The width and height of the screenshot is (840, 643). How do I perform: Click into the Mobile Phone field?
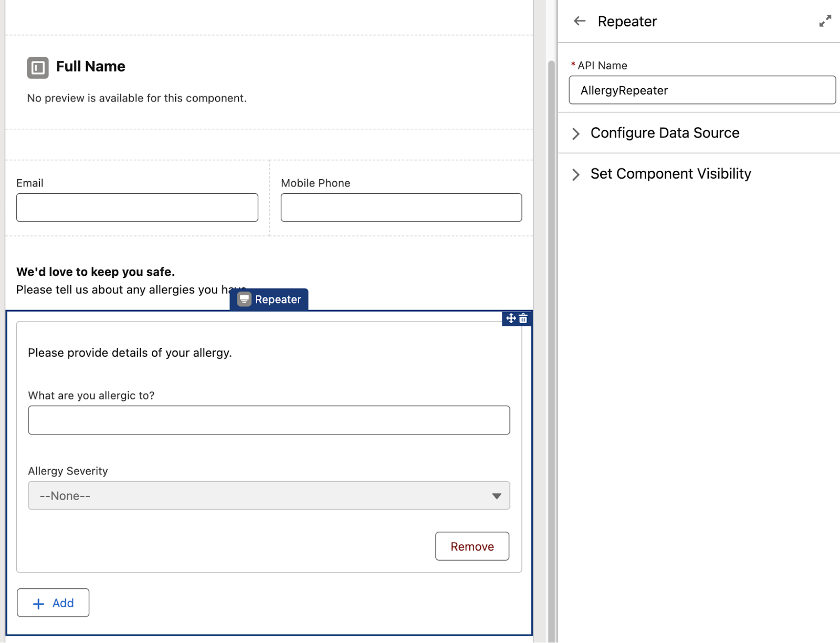(401, 208)
